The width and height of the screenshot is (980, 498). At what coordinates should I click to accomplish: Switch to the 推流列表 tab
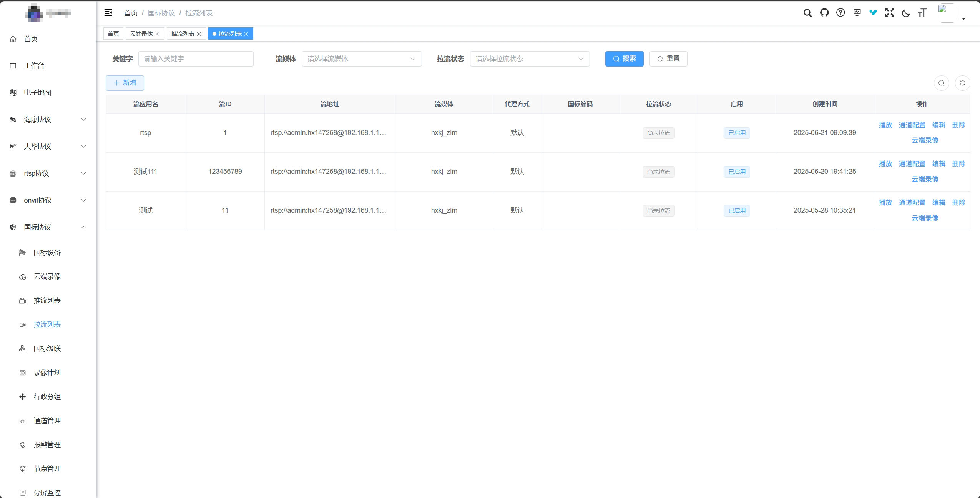click(x=183, y=34)
